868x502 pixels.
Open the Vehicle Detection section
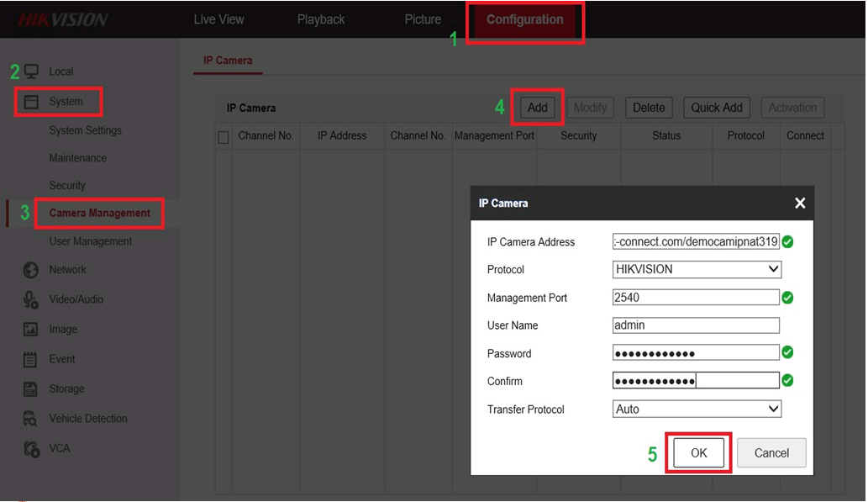tap(88, 419)
